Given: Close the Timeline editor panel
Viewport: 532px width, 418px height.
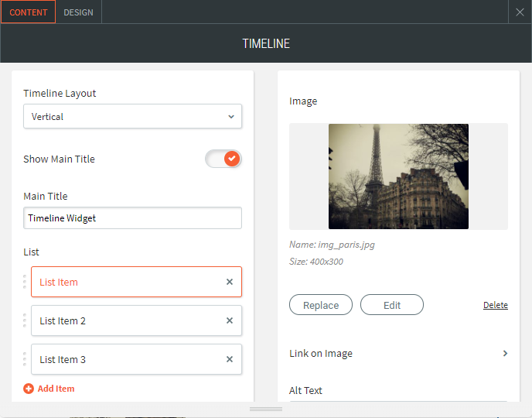Looking at the screenshot, I should coord(520,12).
